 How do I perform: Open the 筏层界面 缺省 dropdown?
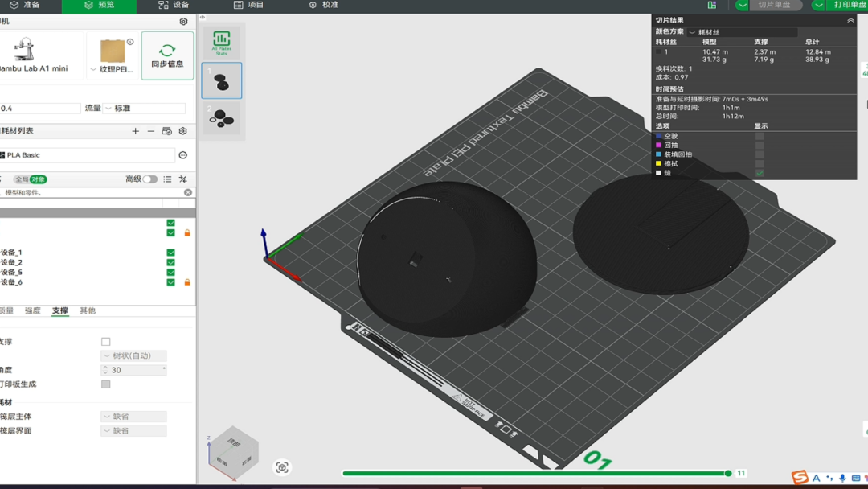[133, 431]
